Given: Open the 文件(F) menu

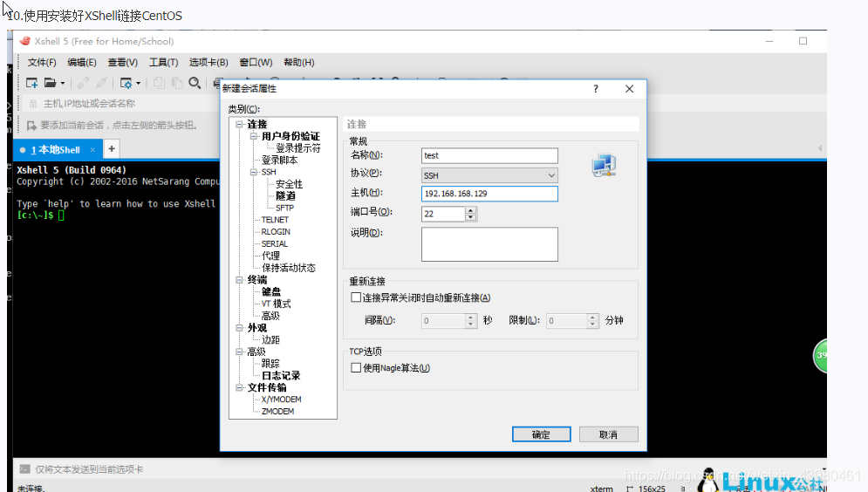Looking at the screenshot, I should click(x=42, y=63).
